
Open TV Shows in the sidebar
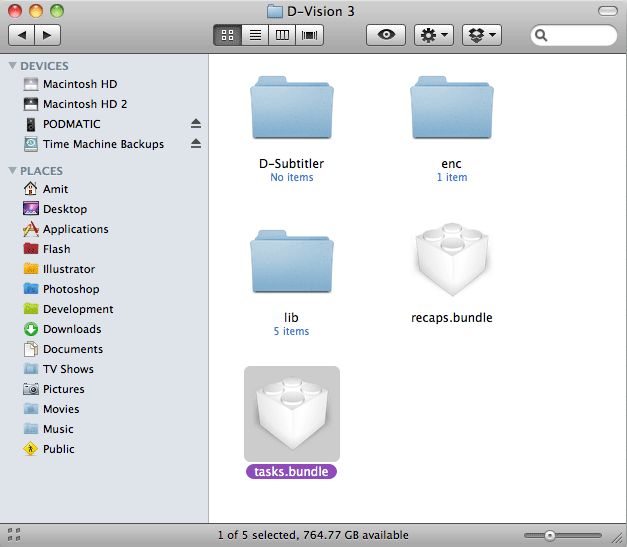[104, 369]
